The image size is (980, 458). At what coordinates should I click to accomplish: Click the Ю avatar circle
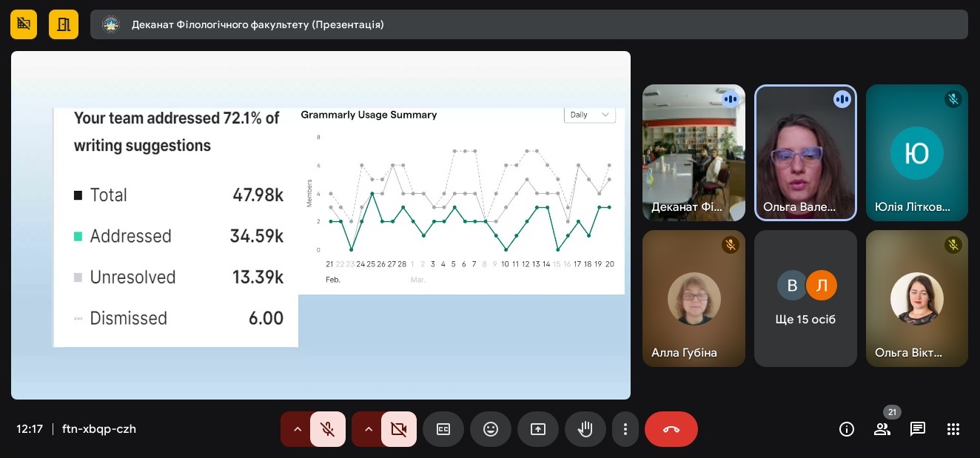point(917,152)
